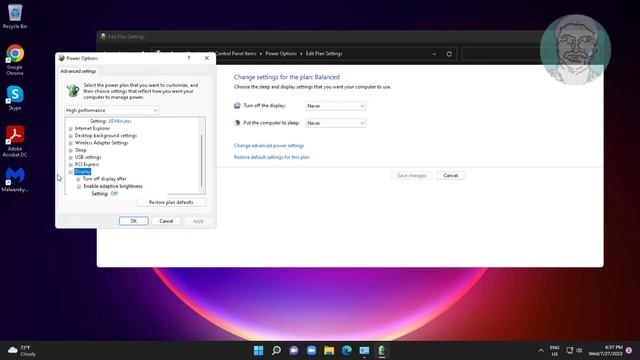The image size is (640, 360).
Task: Cancel the Power Options dialog
Action: [x=166, y=221]
